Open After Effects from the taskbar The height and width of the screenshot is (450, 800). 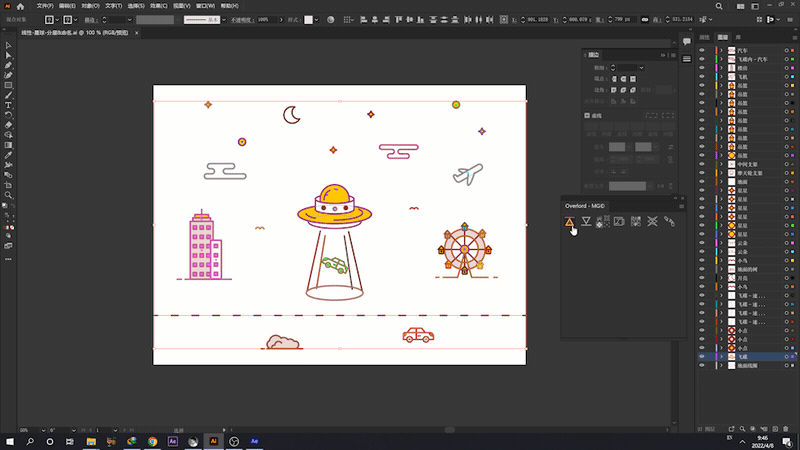coord(172,441)
